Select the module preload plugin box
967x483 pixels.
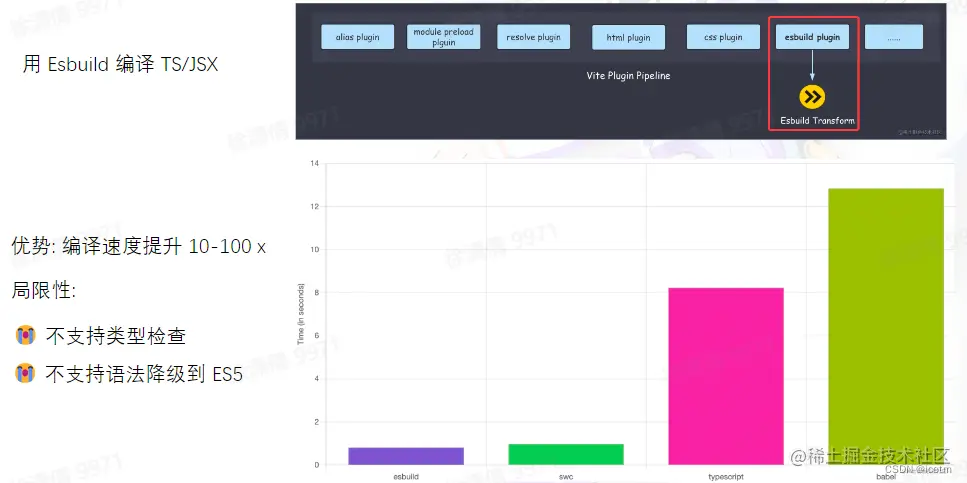443,37
